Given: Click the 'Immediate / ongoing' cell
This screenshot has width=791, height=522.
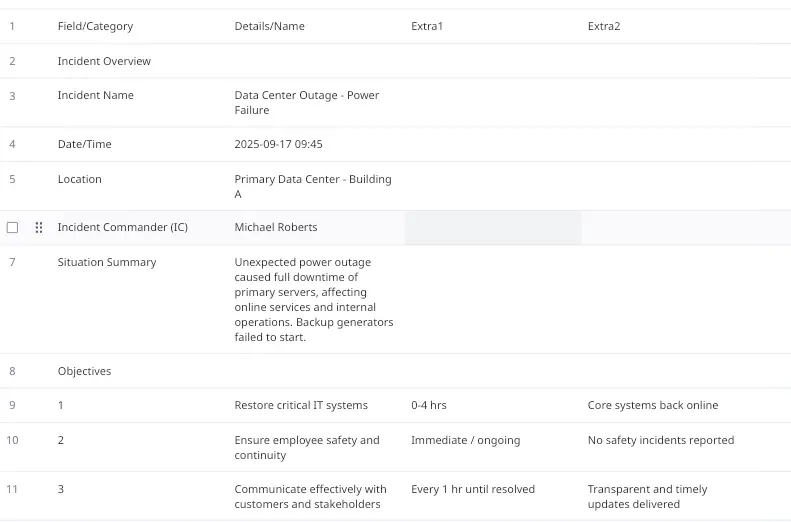Looking at the screenshot, I should (x=465, y=440).
